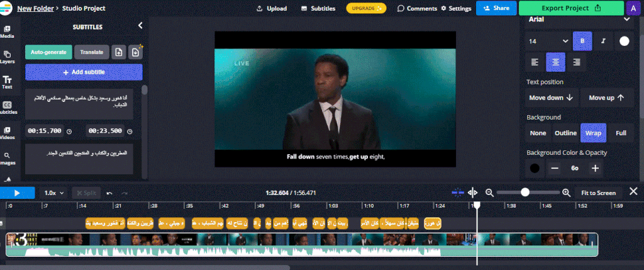Image resolution: width=644 pixels, height=270 pixels.
Task: Open project Settings
Action: [456, 8]
